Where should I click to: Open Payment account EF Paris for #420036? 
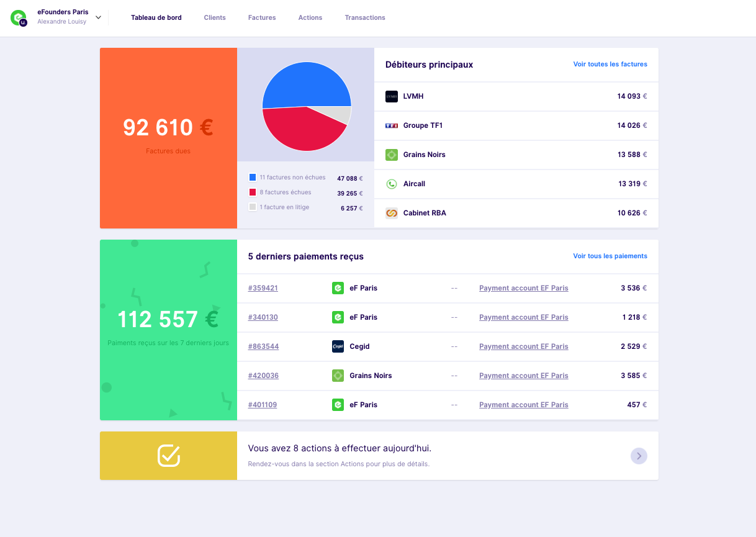tap(524, 376)
